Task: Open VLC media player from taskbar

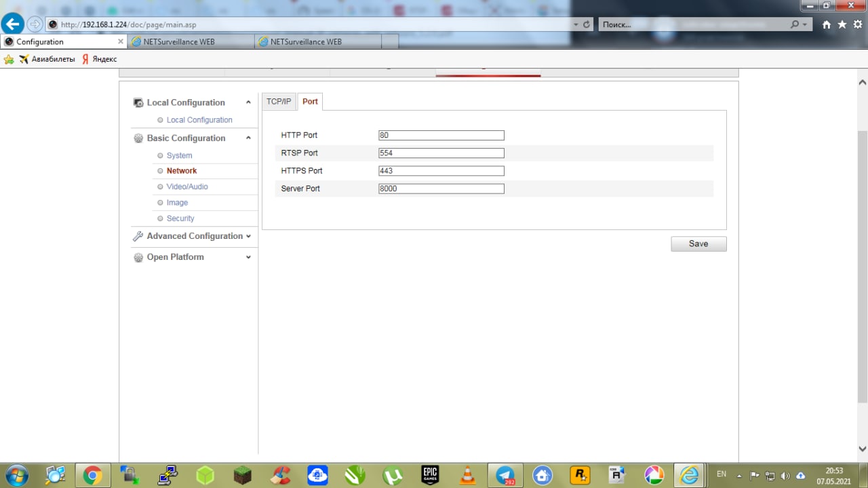Action: click(x=467, y=475)
